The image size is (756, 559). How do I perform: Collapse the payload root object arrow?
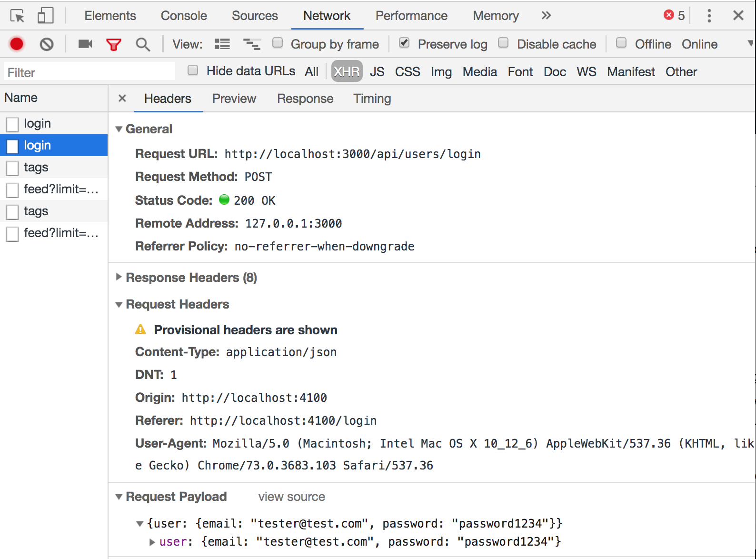tap(140, 524)
